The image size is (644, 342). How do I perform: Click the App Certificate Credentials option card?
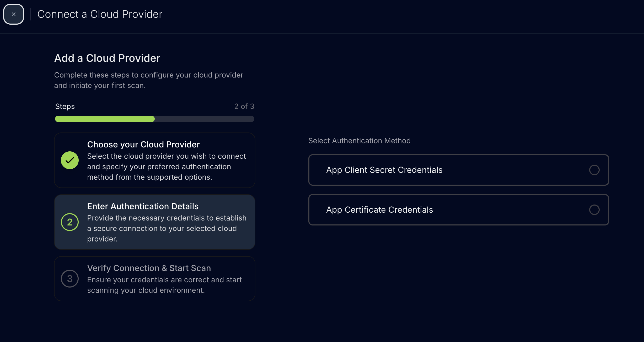pyautogui.click(x=458, y=210)
